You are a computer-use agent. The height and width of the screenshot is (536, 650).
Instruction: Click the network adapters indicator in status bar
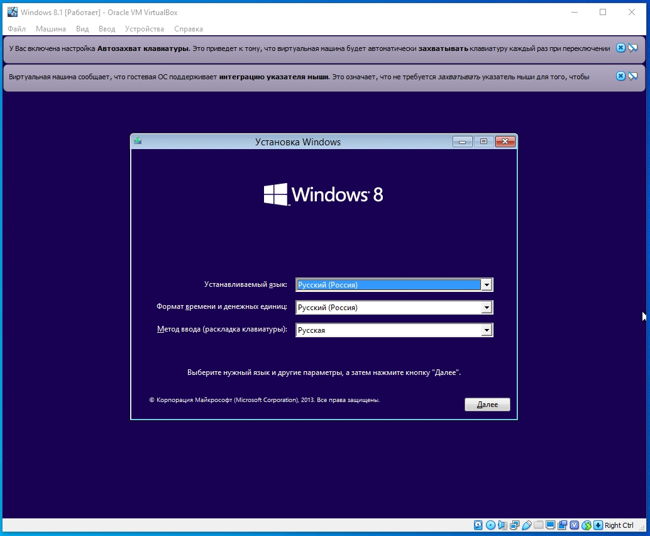tap(514, 525)
